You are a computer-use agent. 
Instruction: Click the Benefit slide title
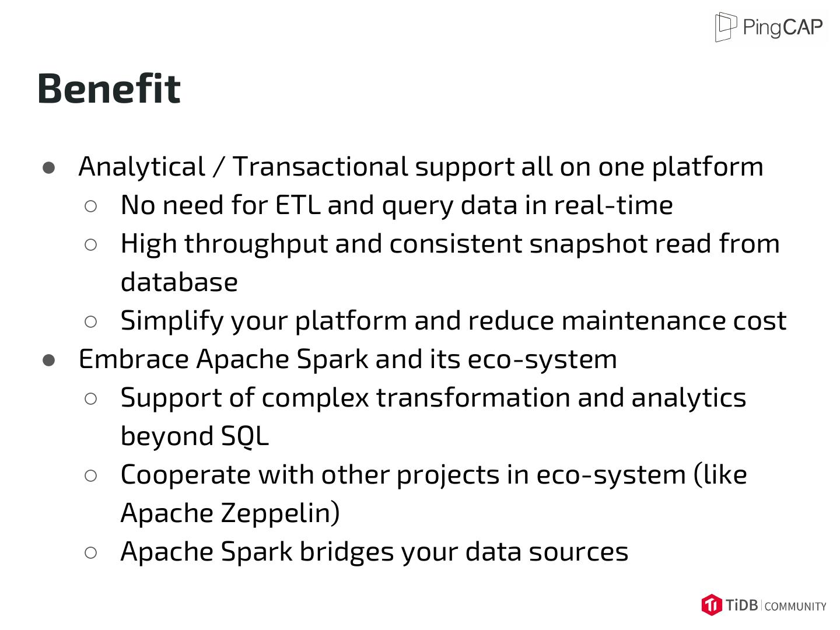(x=109, y=89)
